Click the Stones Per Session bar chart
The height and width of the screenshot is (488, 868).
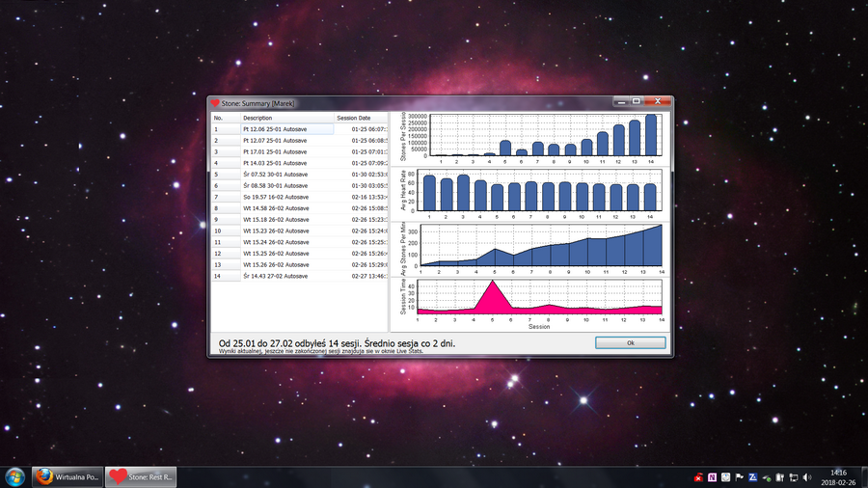click(x=542, y=135)
